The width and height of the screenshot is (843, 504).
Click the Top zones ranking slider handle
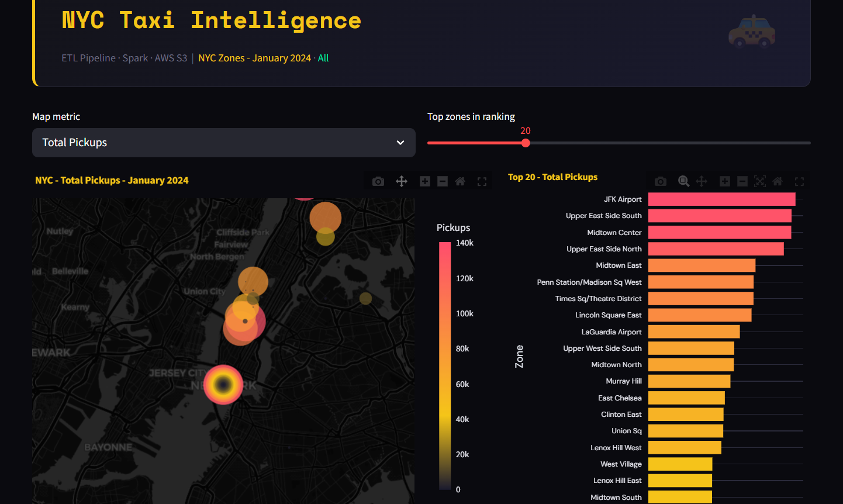pos(526,143)
